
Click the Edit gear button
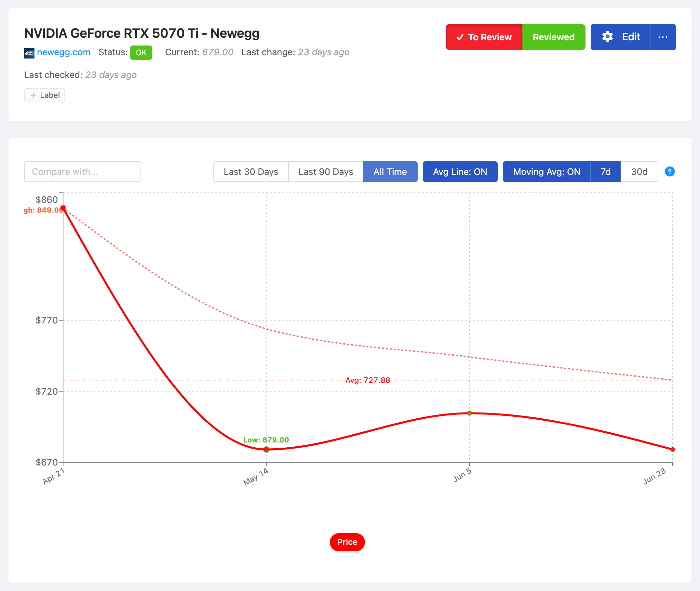click(620, 37)
